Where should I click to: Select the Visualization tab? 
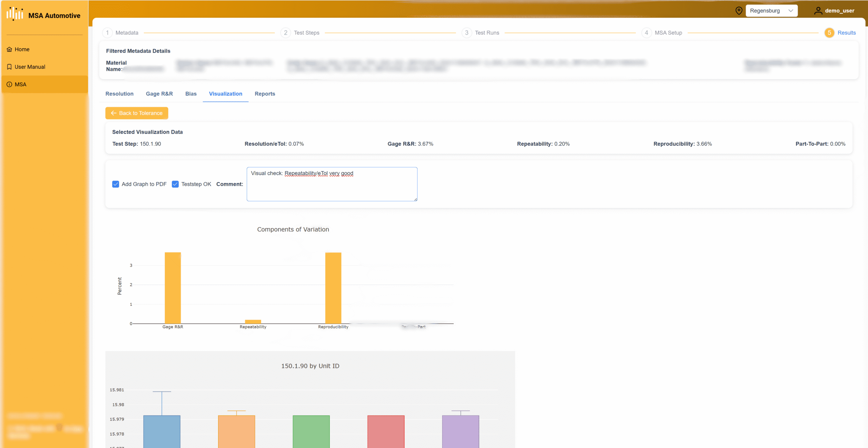tap(225, 94)
